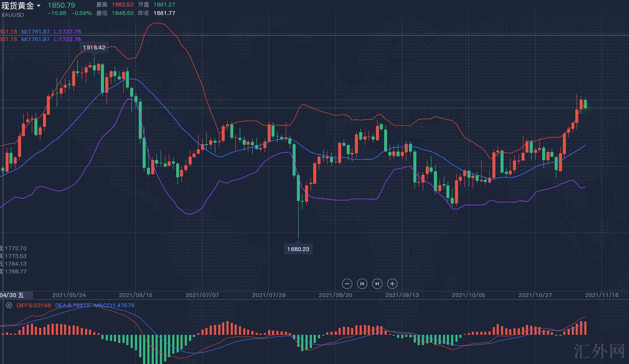Click the current price 1850.79
This screenshot has width=629, height=364.
pos(61,5)
